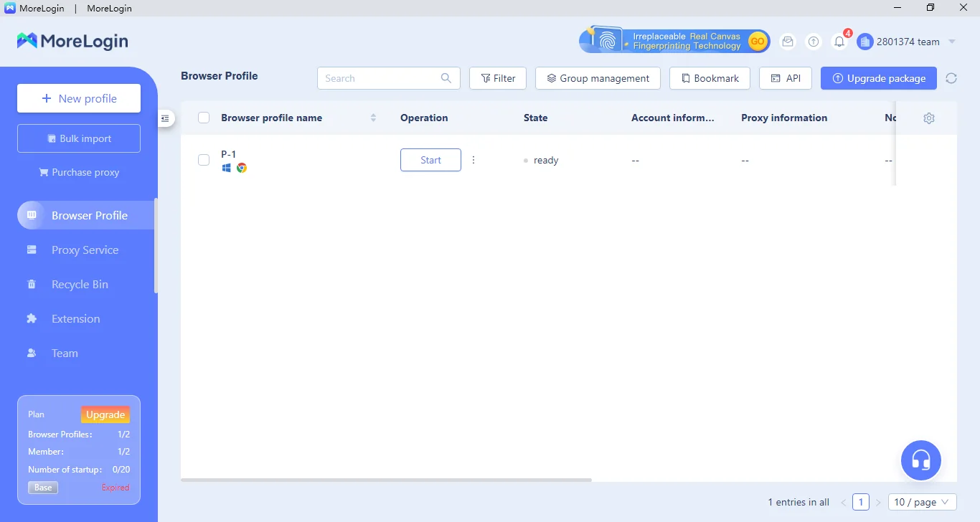Image resolution: width=980 pixels, height=522 pixels.
Task: Sort by Browser profile name arrows
Action: point(373,118)
